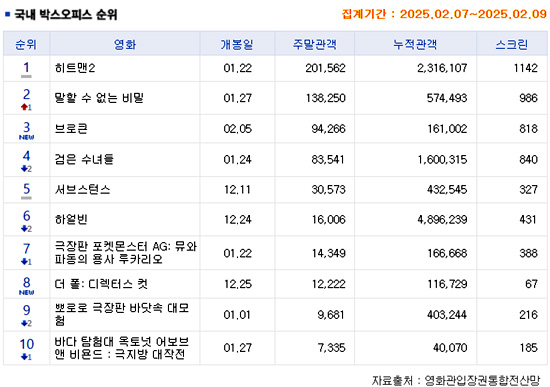This screenshot has width=550, height=387.
Task: Click the screen count 986
Action: pos(528,98)
